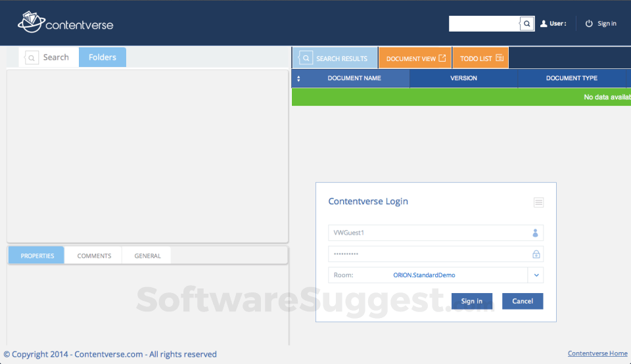631x364 pixels.
Task: Switch to the Folders tab
Action: (103, 57)
